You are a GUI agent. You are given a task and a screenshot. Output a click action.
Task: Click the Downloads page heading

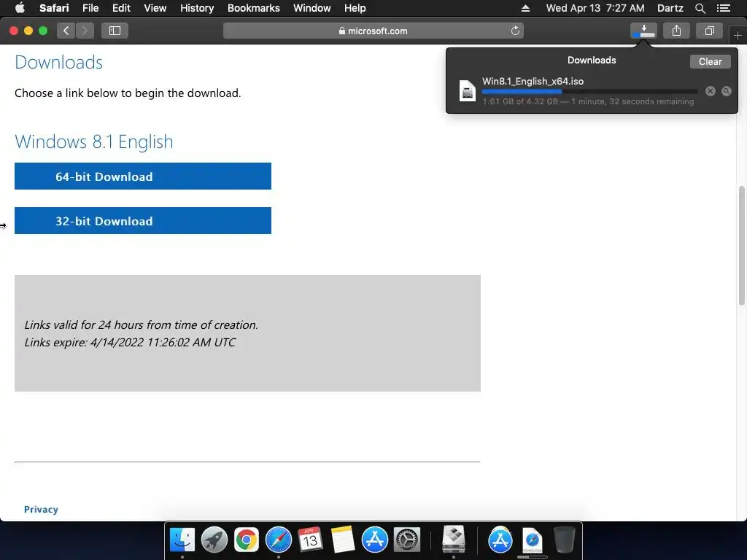click(58, 63)
